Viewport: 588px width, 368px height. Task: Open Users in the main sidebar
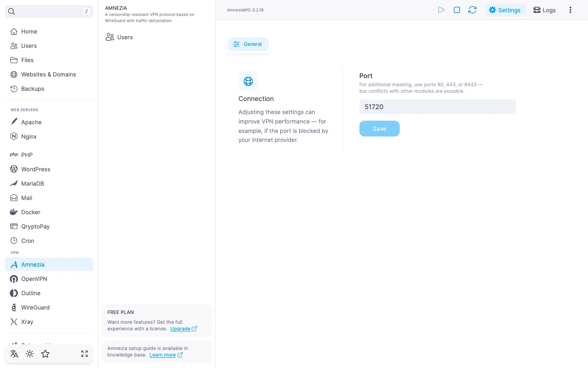(49, 46)
